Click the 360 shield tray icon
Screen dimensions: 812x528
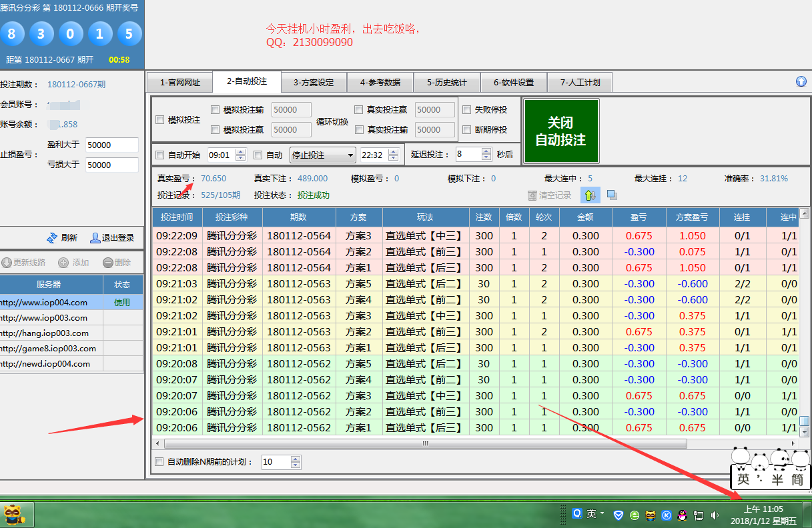click(x=619, y=515)
